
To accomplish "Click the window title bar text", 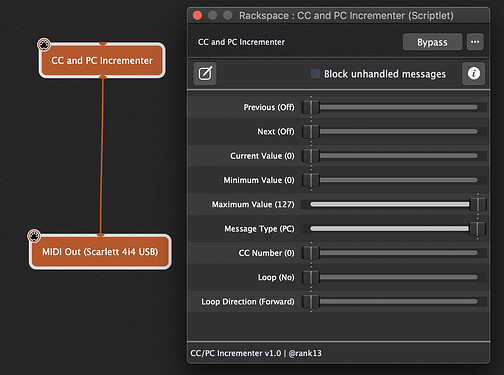I will coord(346,16).
